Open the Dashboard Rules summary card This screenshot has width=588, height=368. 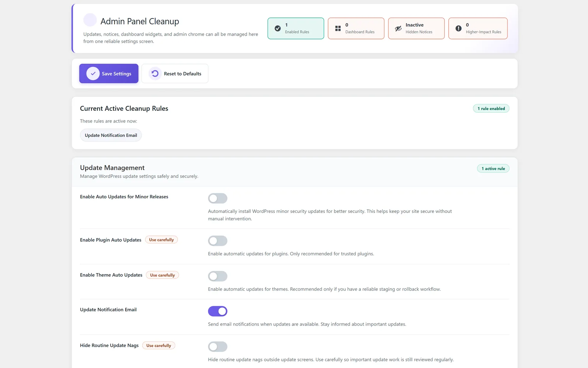(x=356, y=28)
